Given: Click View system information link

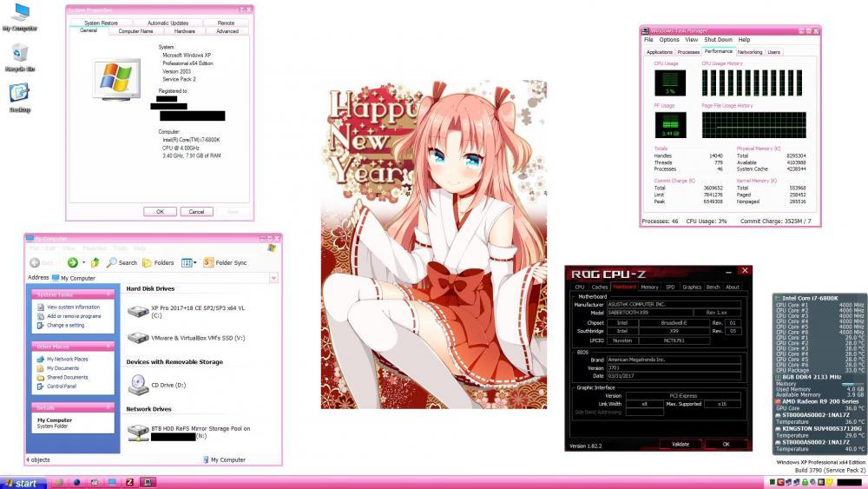Looking at the screenshot, I should coord(73,307).
